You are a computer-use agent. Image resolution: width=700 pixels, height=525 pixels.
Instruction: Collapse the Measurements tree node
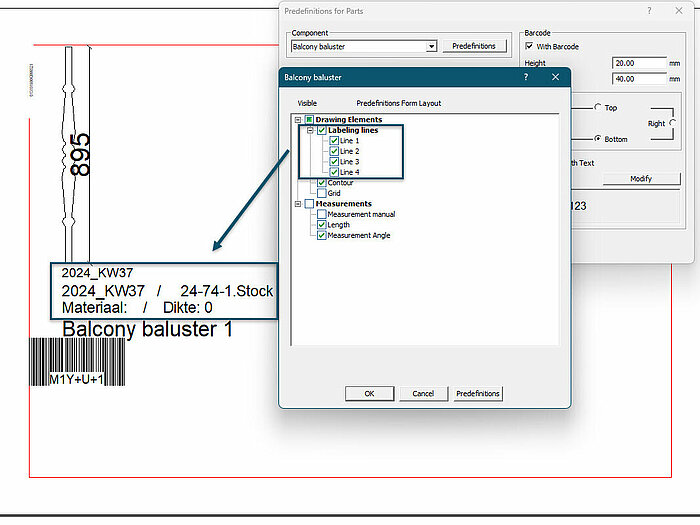pos(298,204)
